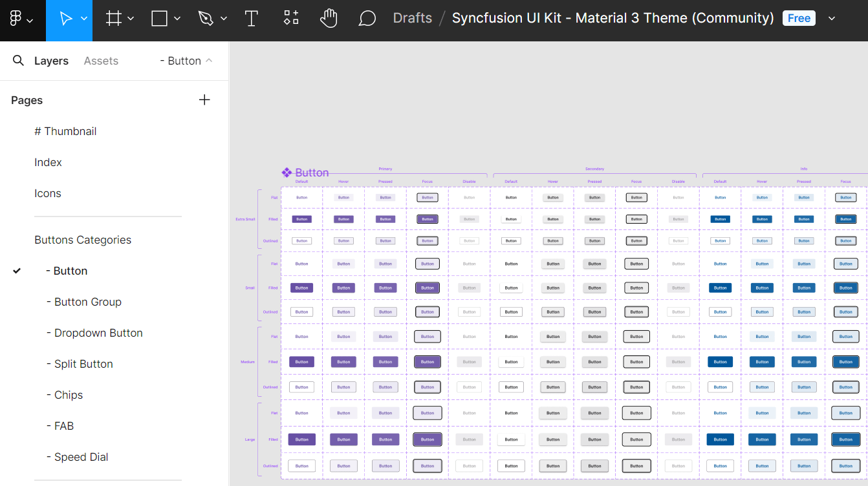868x486 pixels.
Task: Activate the Hand tool
Action: pyautogui.click(x=329, y=19)
